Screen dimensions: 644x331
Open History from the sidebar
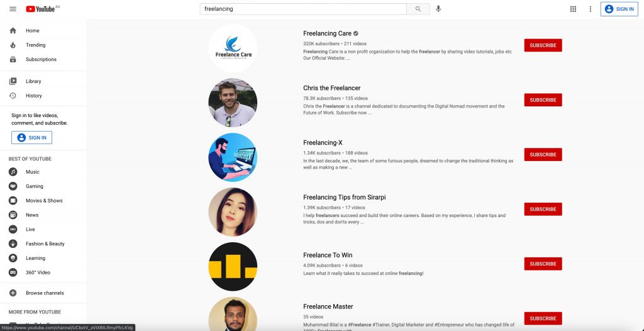pyautogui.click(x=43, y=96)
